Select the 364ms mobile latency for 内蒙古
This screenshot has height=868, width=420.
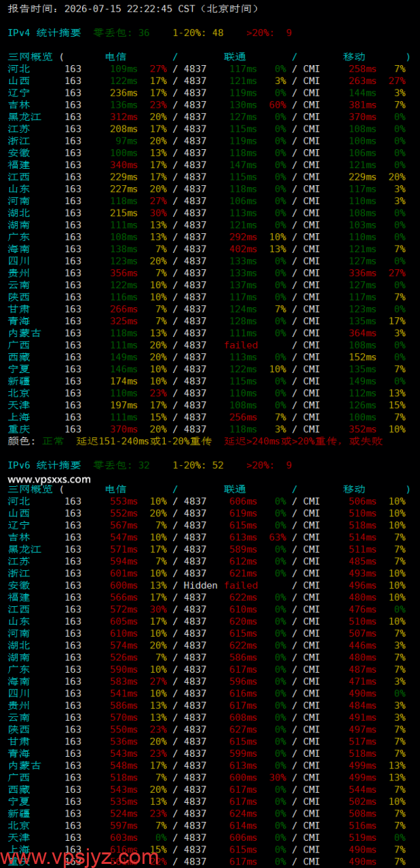pos(362,333)
